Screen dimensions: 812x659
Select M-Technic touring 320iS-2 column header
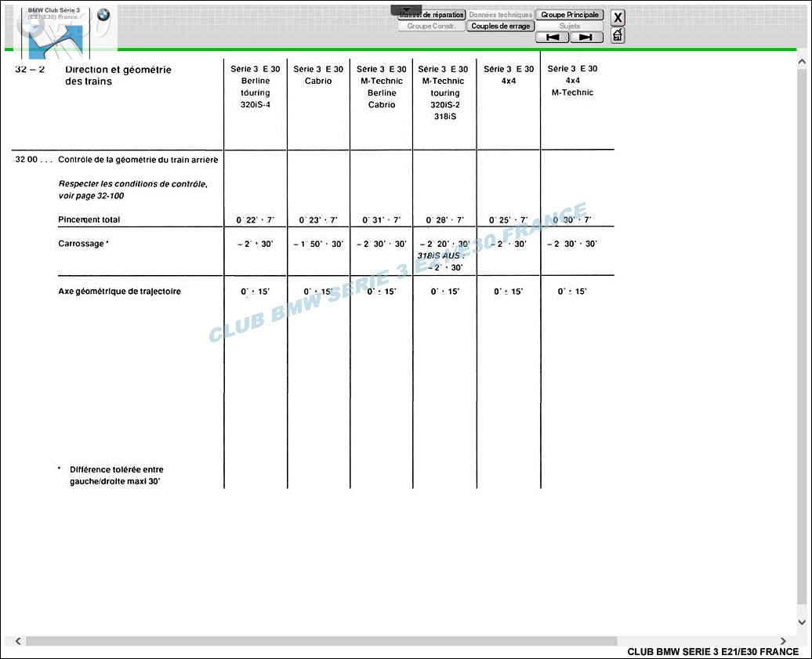coord(444,92)
